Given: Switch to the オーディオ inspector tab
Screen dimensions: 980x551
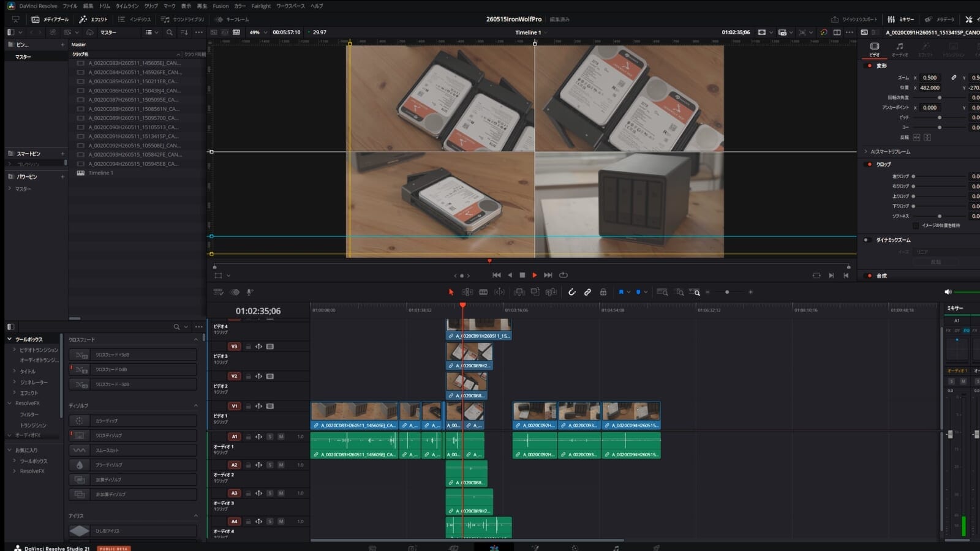Looking at the screenshot, I should click(x=900, y=49).
